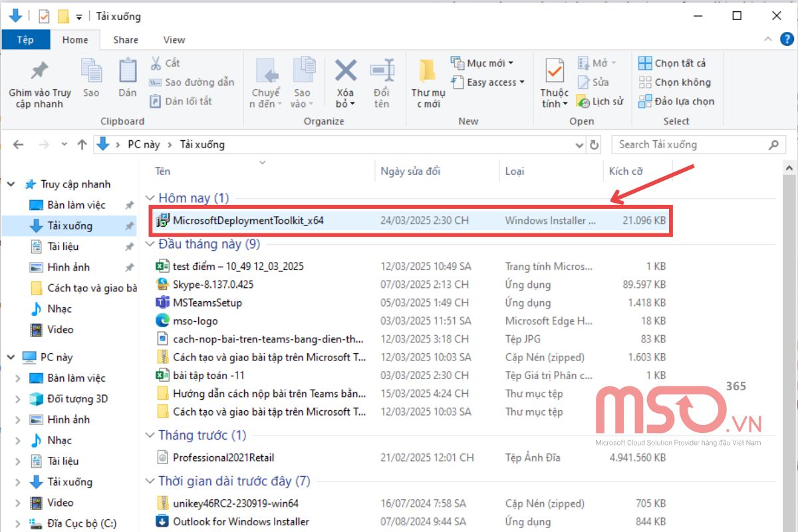Click Thư mục mới new folder icon
The width and height of the screenshot is (798, 532).
427,72
